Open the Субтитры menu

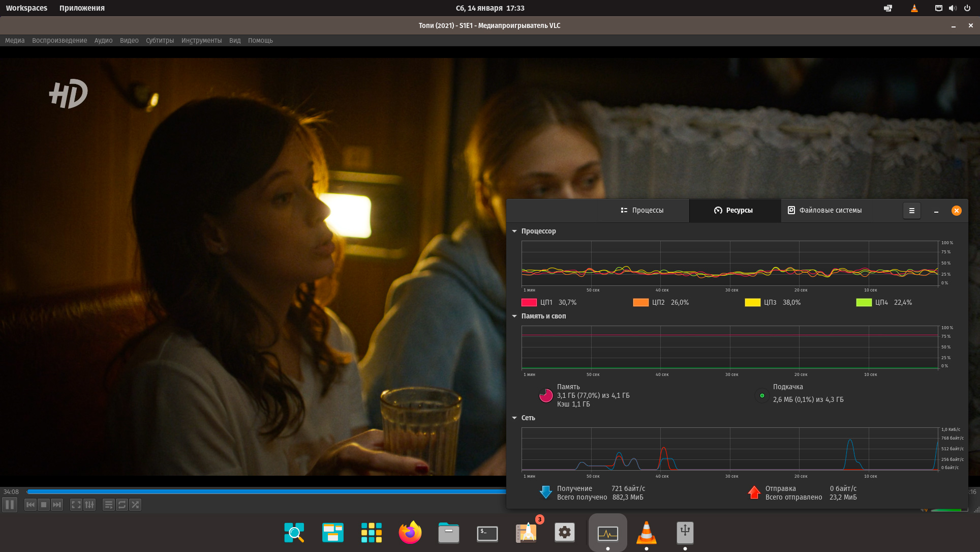coord(160,41)
